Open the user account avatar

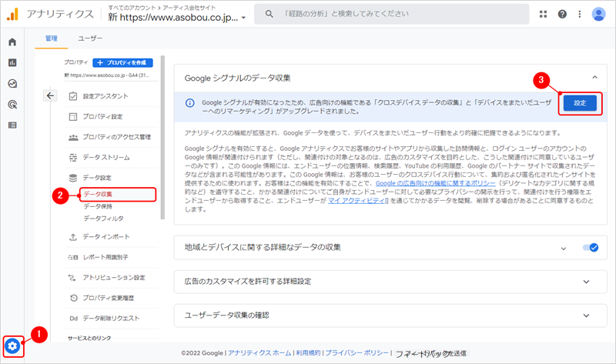click(x=598, y=14)
